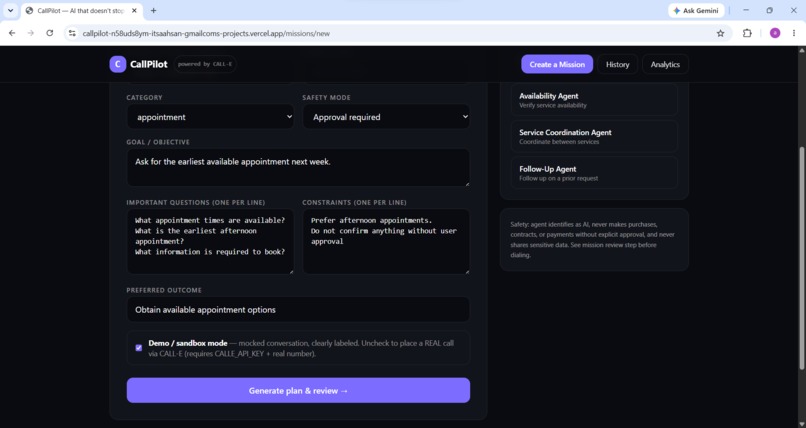
Task: Open a new browser tab
Action: (x=153, y=10)
